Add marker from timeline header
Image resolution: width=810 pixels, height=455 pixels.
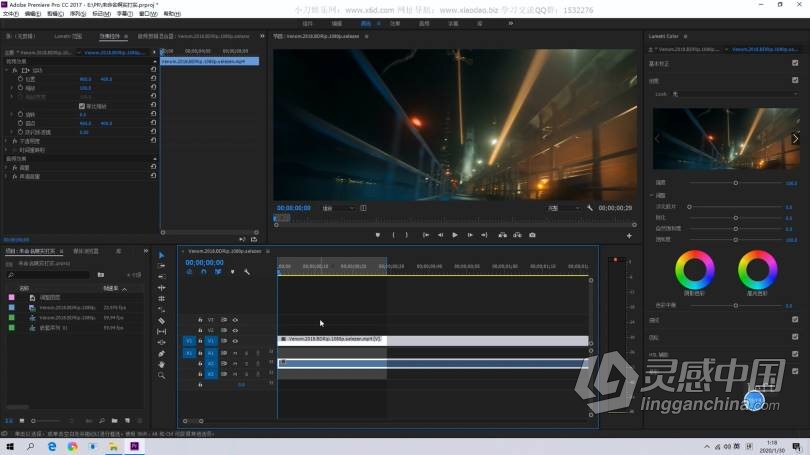coord(232,272)
